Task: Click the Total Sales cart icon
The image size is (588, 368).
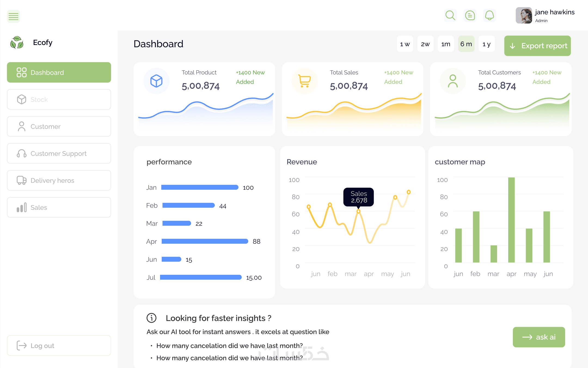Action: pos(304,81)
